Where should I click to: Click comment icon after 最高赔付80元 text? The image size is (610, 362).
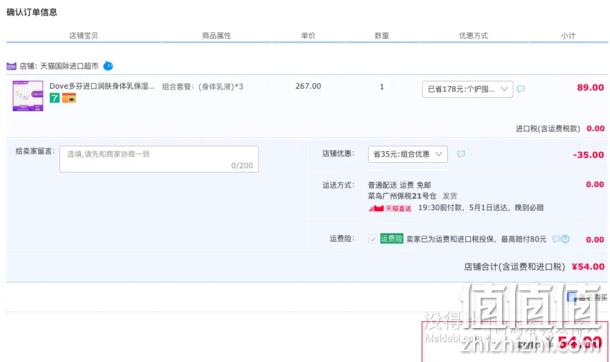point(556,239)
